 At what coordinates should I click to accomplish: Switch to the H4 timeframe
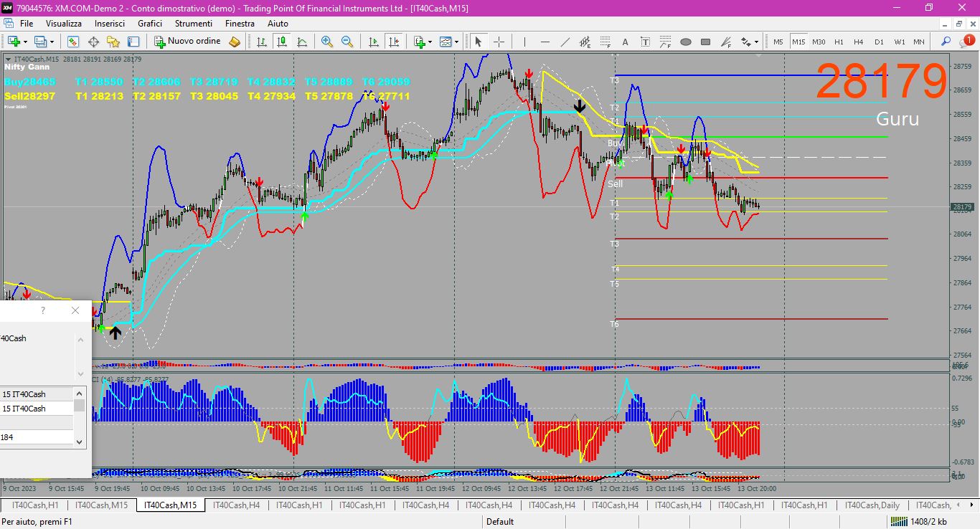click(x=859, y=42)
